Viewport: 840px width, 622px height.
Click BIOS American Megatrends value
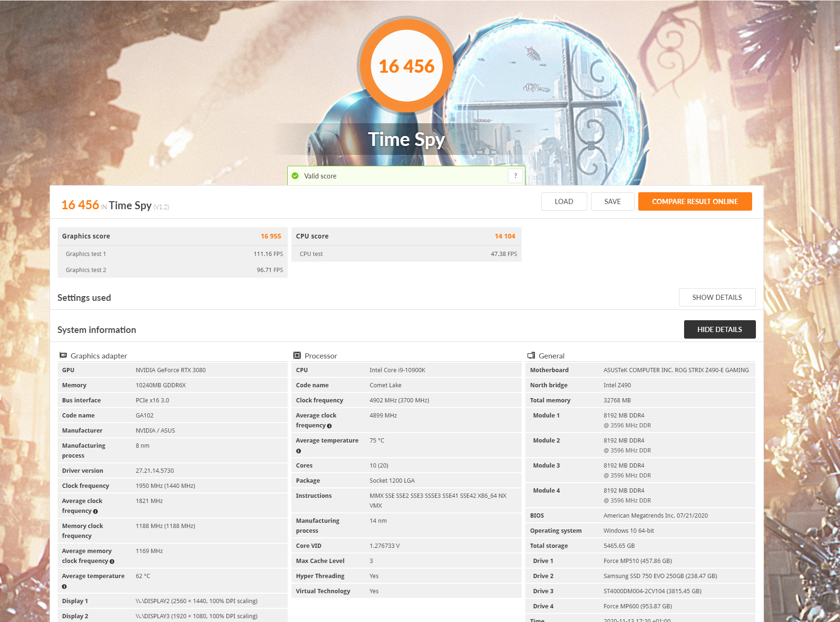(656, 516)
